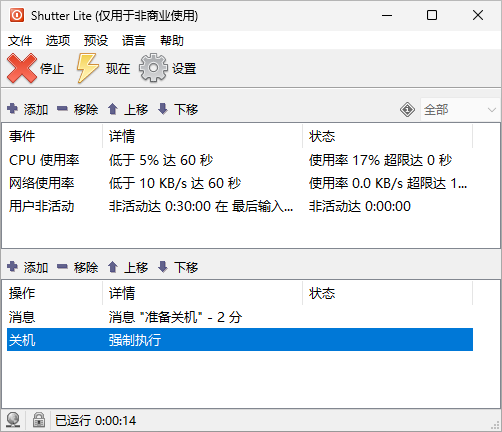Maximize the Shutter Lite window
This screenshot has height=432, width=502.
pyautogui.click(x=432, y=15)
